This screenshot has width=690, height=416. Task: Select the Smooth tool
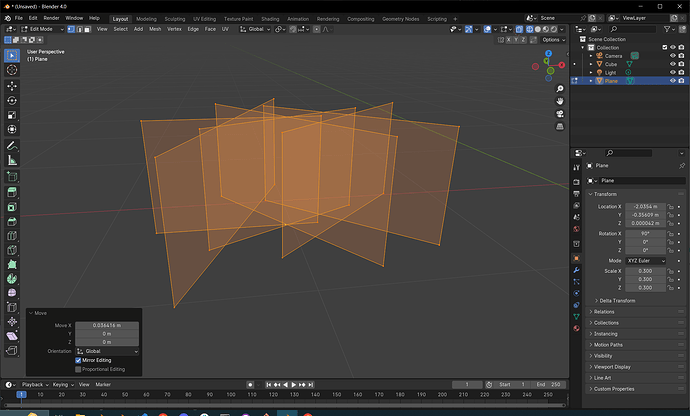pos(12,293)
